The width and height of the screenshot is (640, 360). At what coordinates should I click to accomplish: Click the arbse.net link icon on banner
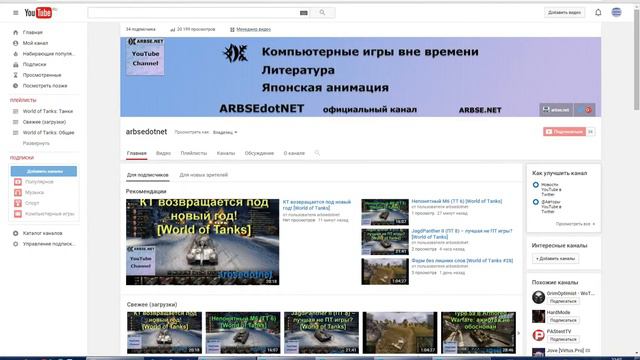556,110
